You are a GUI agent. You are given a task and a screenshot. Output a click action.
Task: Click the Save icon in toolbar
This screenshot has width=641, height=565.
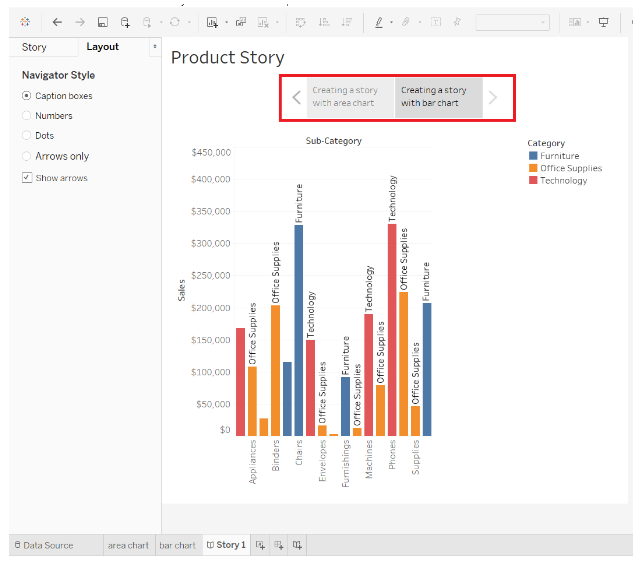pyautogui.click(x=102, y=22)
